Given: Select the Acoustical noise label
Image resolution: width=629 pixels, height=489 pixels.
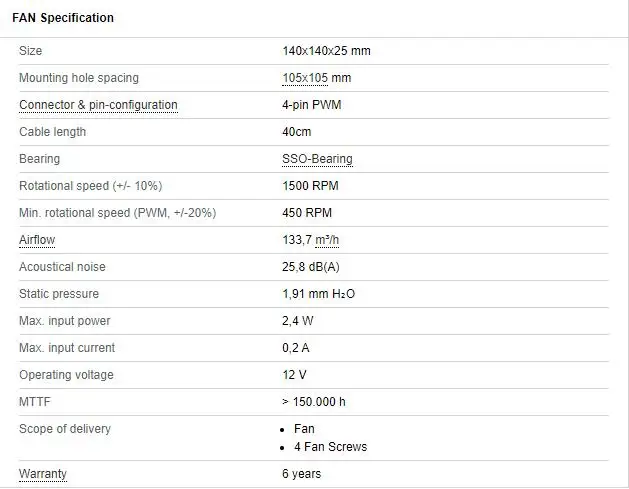Looking at the screenshot, I should tap(62, 267).
